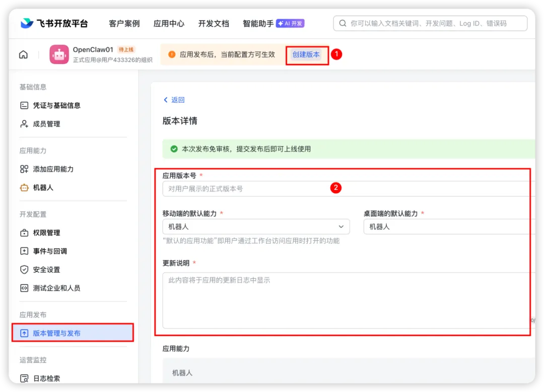Click the search bar at top

pyautogui.click(x=431, y=23)
